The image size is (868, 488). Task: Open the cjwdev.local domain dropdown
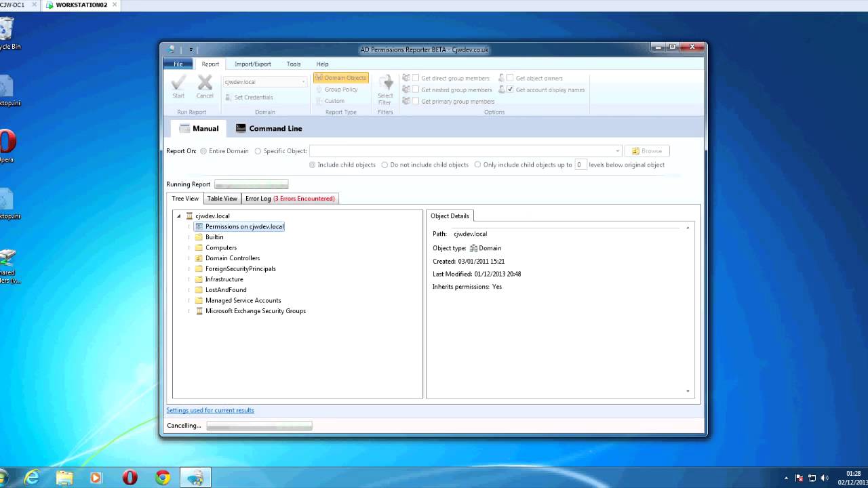pyautogui.click(x=303, y=82)
